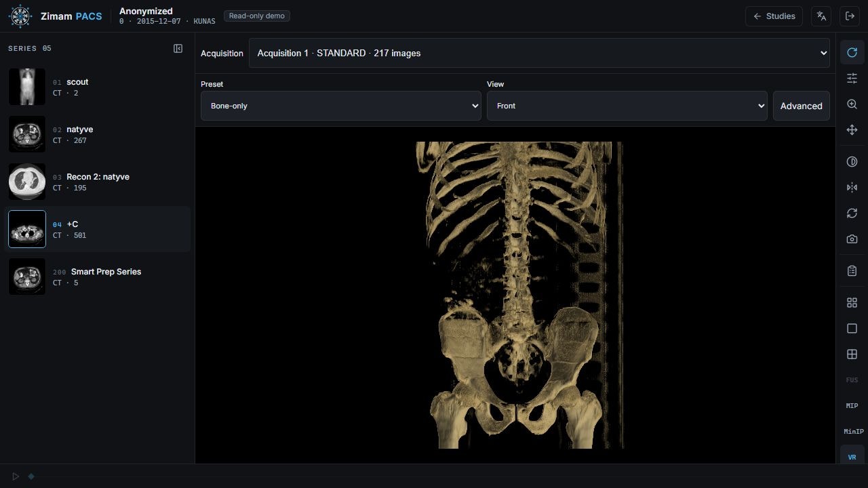Screen dimensions: 868x488
Task: Select the 02 natyve series
Action: click(x=97, y=134)
